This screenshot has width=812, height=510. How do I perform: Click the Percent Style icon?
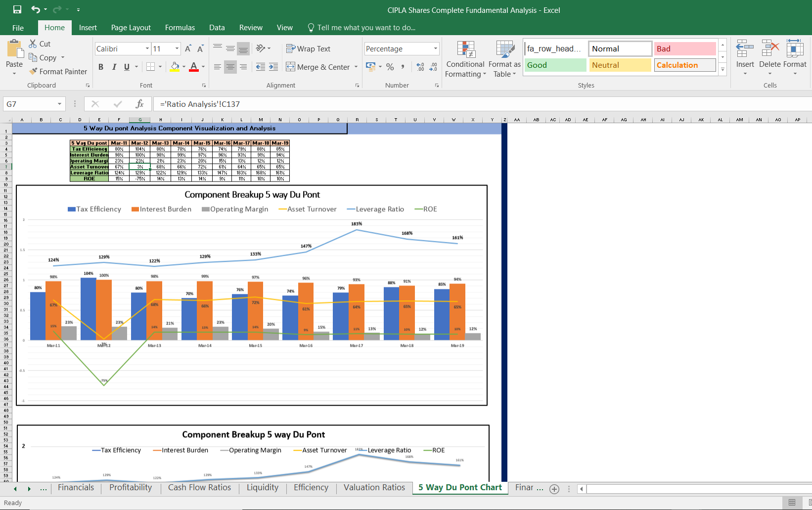tap(390, 67)
